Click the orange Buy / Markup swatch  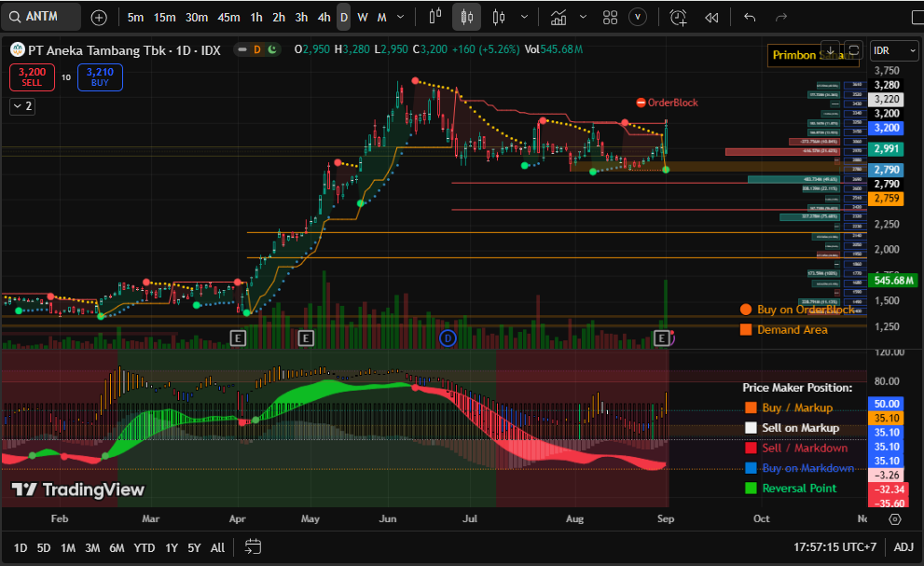tap(751, 407)
